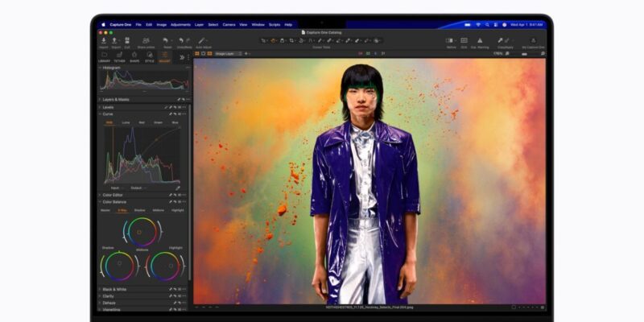Click the Wi-Fi status icon
Viewport: 644px width, 322px height.
478,25
